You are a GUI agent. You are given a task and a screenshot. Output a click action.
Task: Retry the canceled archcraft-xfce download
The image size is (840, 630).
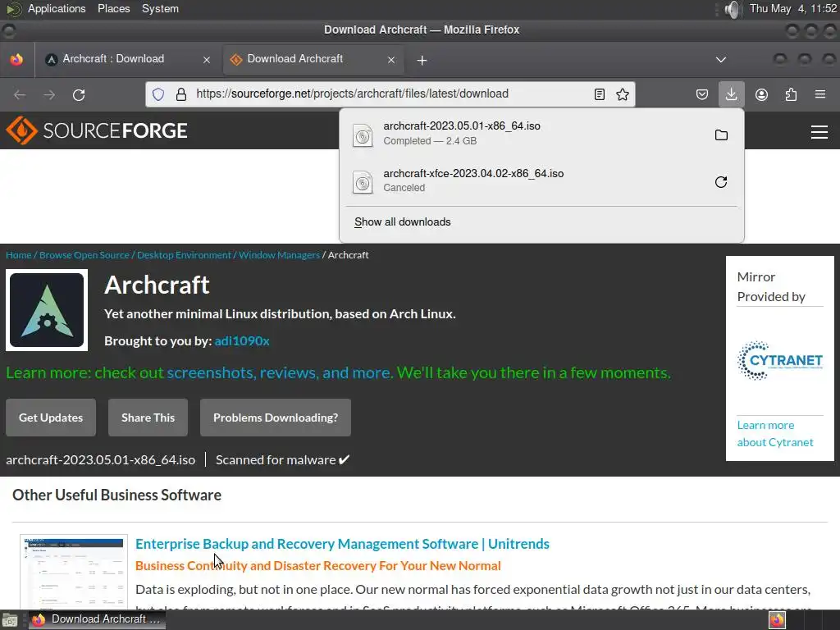[x=721, y=182]
